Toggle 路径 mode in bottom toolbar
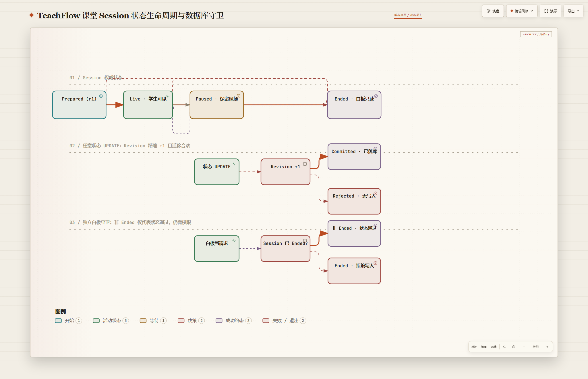Screen dimensions: 588x379 (474, 347)
